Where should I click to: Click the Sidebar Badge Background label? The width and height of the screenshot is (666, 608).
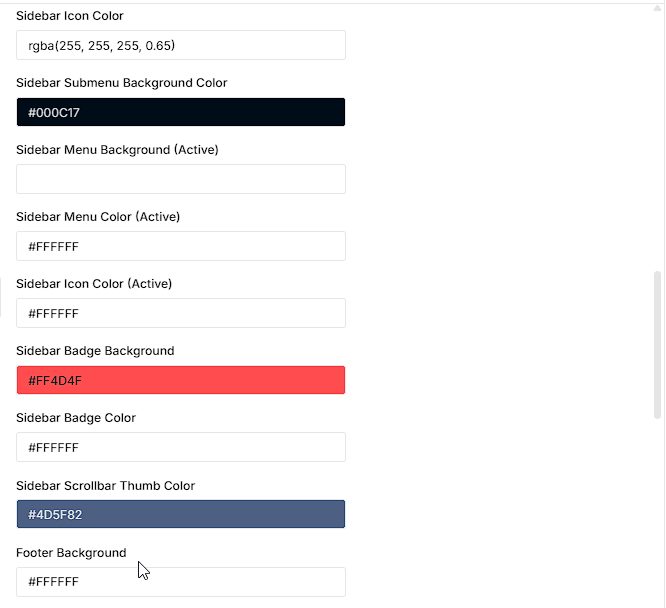coord(95,351)
